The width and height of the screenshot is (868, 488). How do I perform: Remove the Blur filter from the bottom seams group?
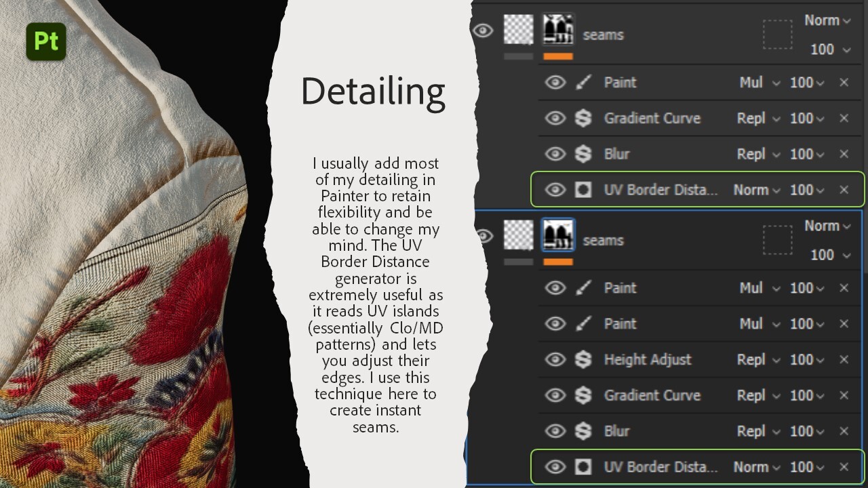pos(844,432)
